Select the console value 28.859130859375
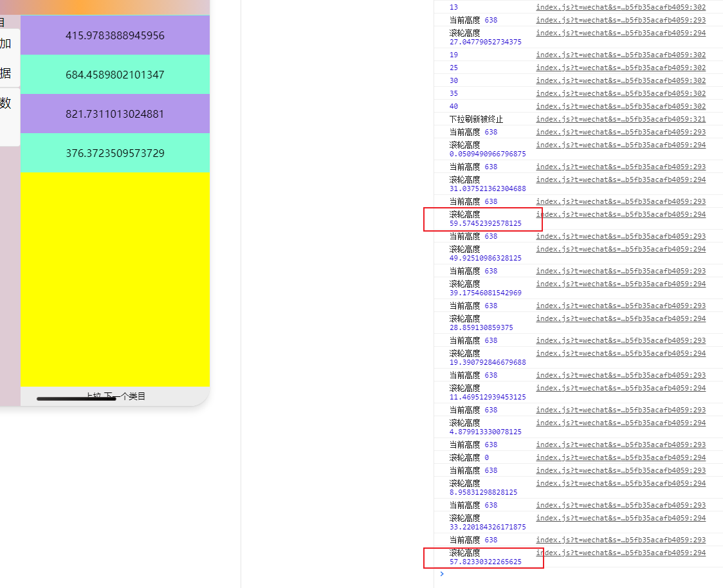723x588 pixels. coord(481,328)
